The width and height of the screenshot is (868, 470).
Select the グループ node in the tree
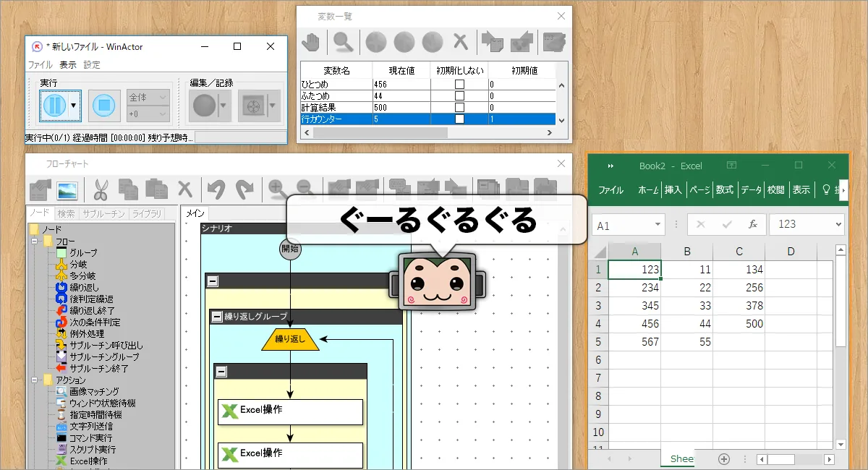pyautogui.click(x=82, y=253)
